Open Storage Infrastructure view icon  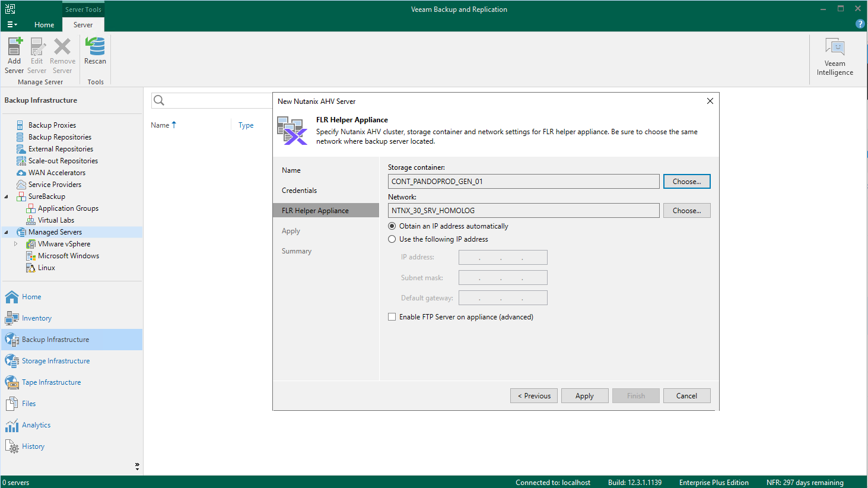12,361
